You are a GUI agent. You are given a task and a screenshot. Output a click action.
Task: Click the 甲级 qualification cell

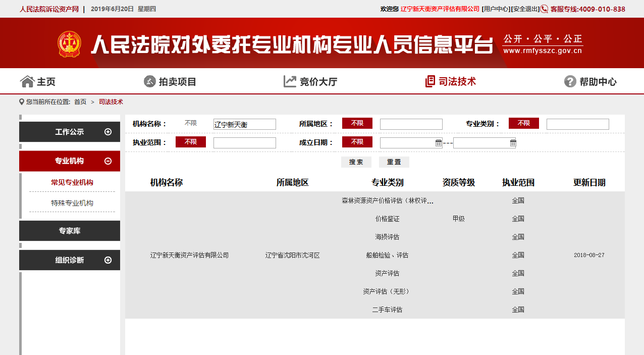(459, 219)
